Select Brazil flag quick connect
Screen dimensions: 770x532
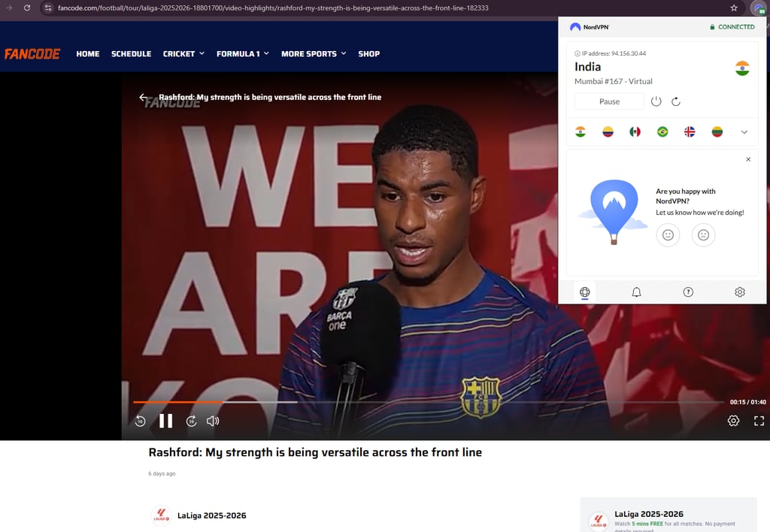point(662,131)
